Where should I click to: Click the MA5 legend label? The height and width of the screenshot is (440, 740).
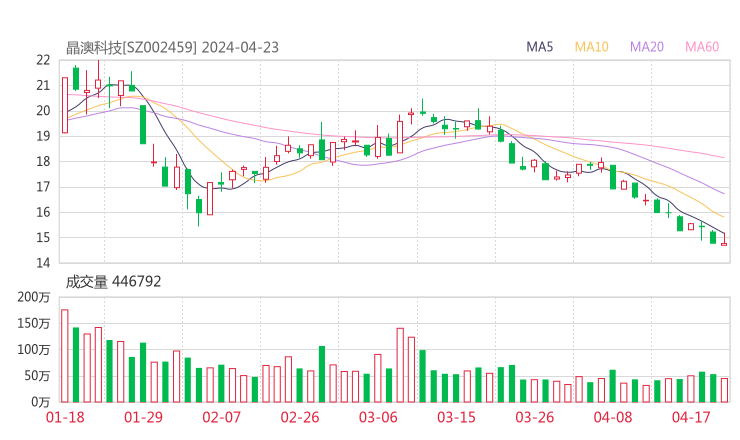pyautogui.click(x=539, y=47)
